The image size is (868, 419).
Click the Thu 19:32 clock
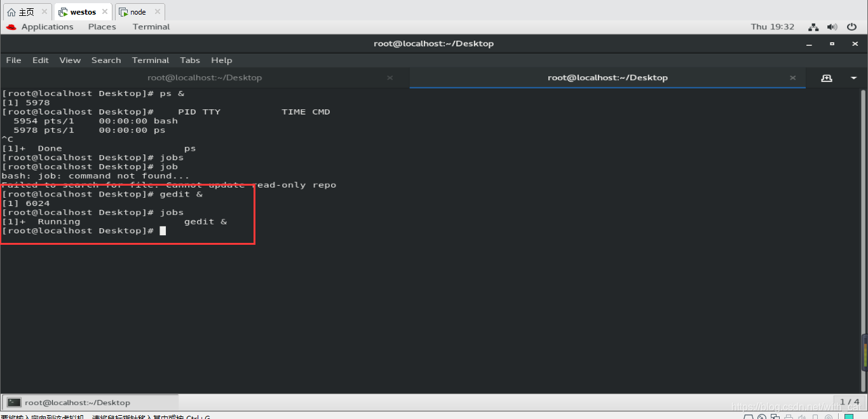click(773, 27)
